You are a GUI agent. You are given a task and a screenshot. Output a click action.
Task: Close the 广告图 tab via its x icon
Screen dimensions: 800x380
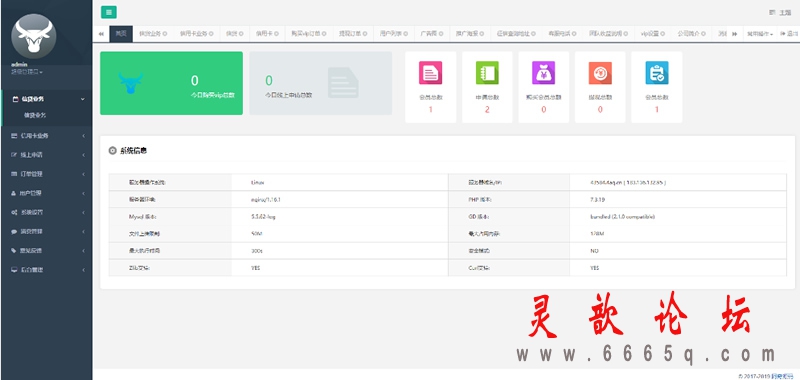[442, 34]
